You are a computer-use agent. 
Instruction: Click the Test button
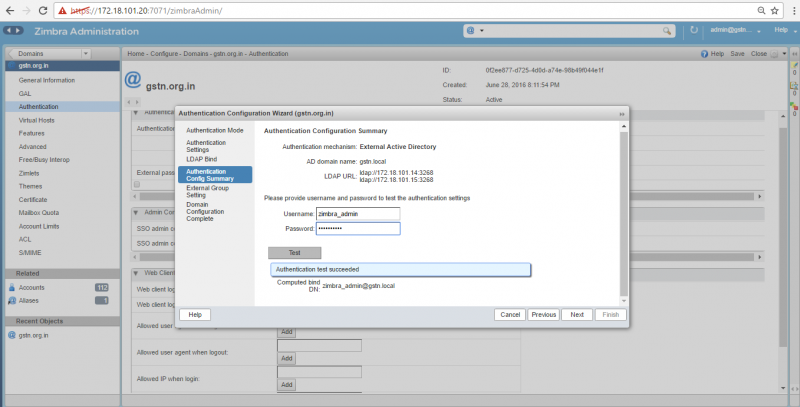coord(294,252)
